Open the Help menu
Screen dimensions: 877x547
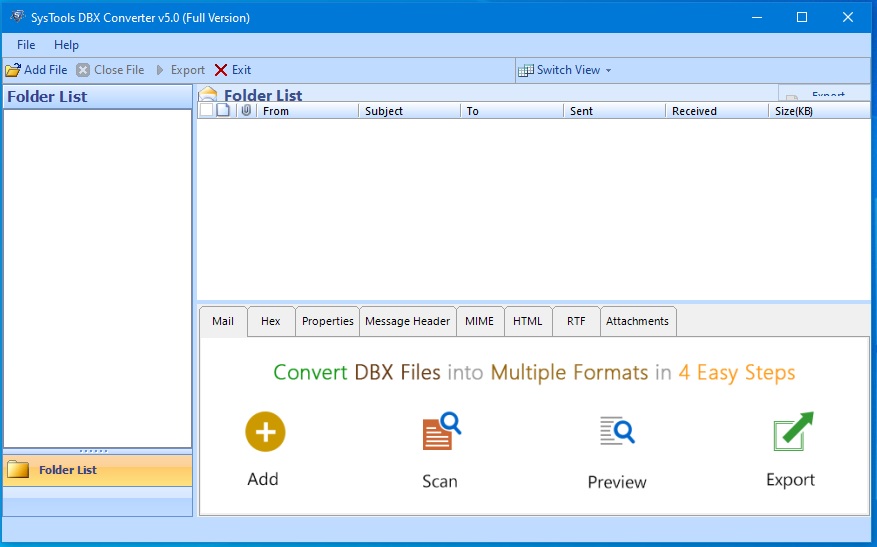(66, 45)
